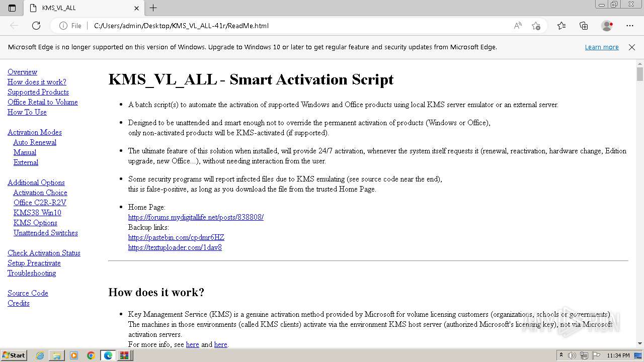The width and height of the screenshot is (644, 362).
Task: Open KMS Options link
Action: [35, 223]
